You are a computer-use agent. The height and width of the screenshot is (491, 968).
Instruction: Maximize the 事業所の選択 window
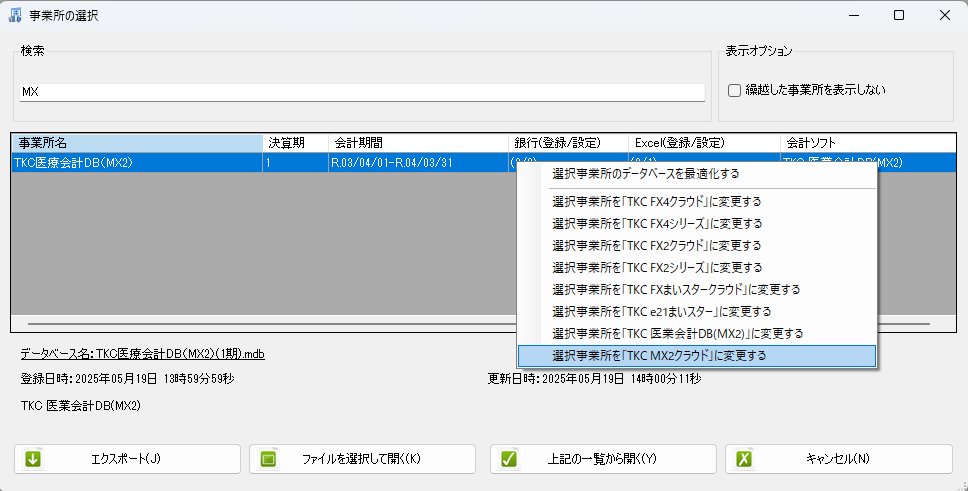pos(899,15)
